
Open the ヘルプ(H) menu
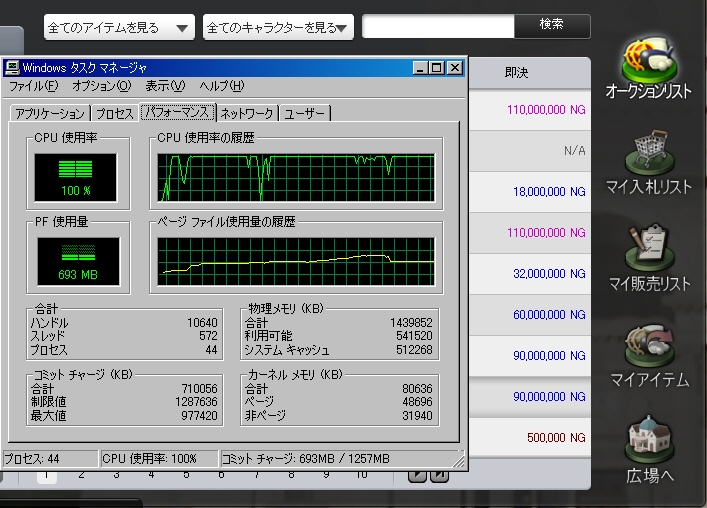pos(221,86)
